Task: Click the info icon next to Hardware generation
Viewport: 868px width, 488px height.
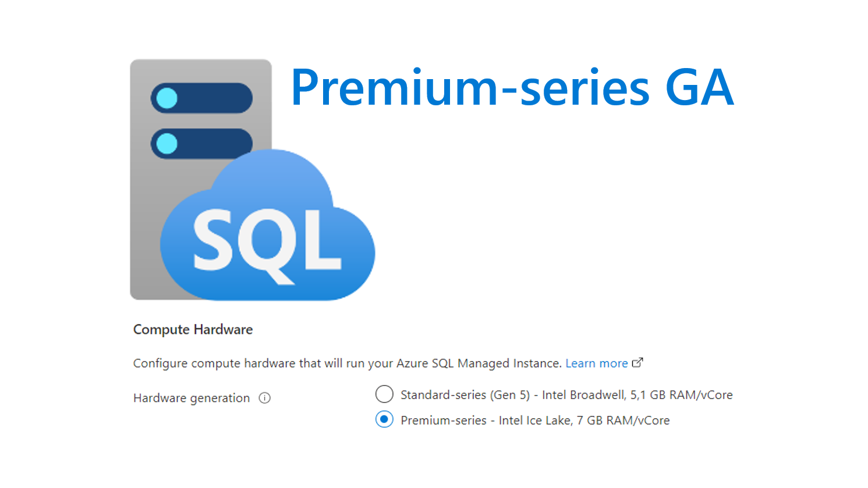Action: (x=265, y=398)
